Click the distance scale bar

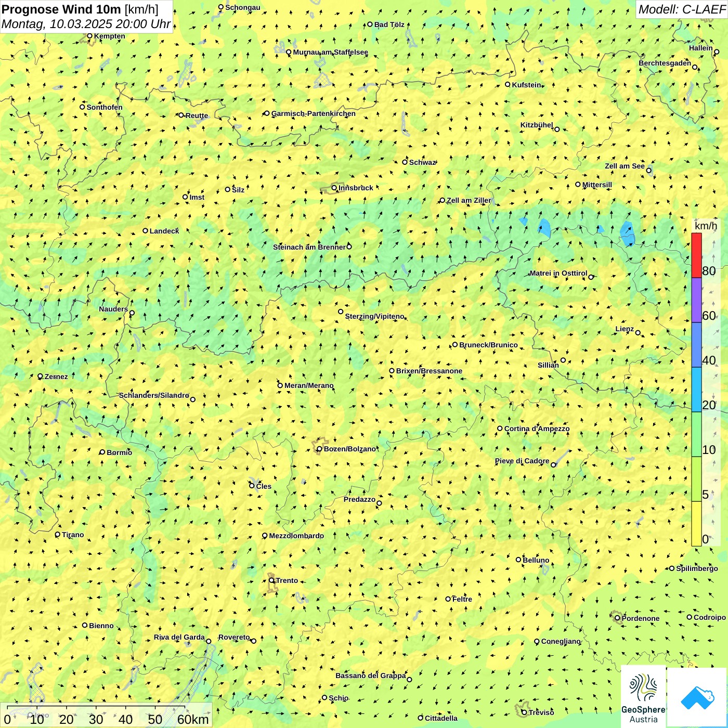click(107, 714)
